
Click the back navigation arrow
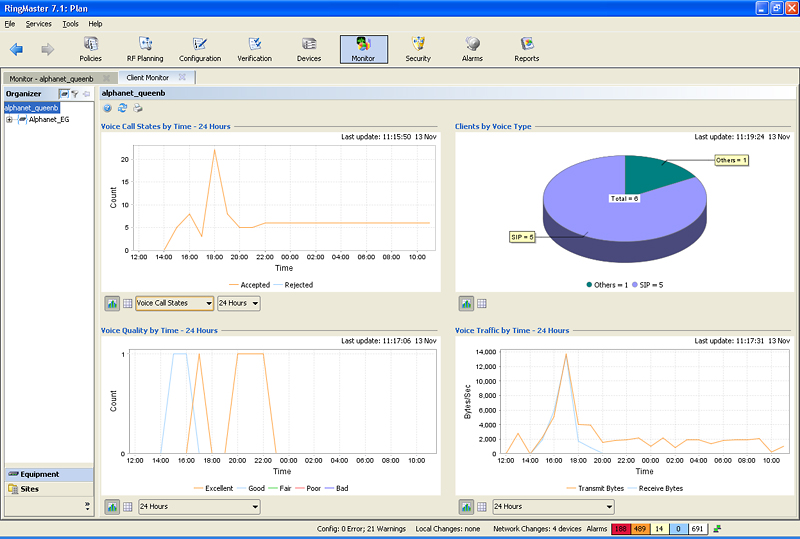(17, 49)
